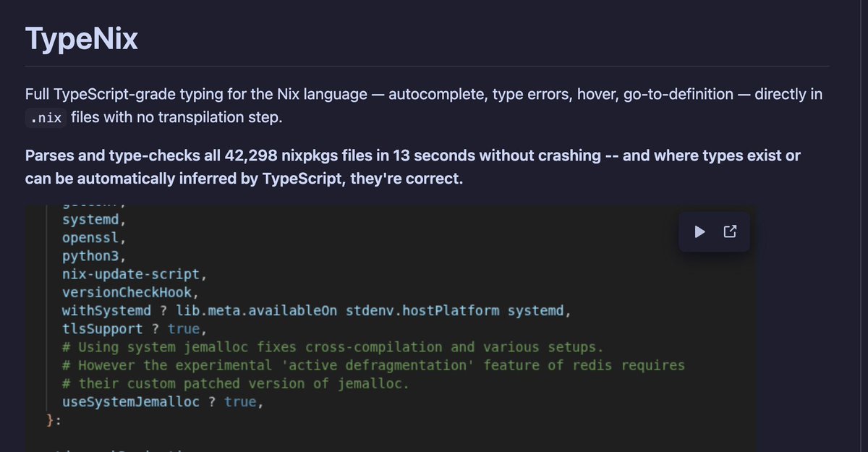868x452 pixels.
Task: Click the 'systemd,' code line
Action: [x=95, y=218]
